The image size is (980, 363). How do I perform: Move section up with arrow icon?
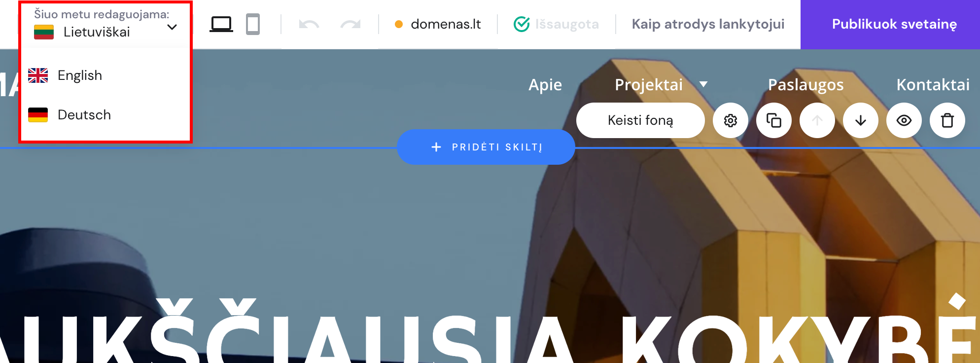817,120
